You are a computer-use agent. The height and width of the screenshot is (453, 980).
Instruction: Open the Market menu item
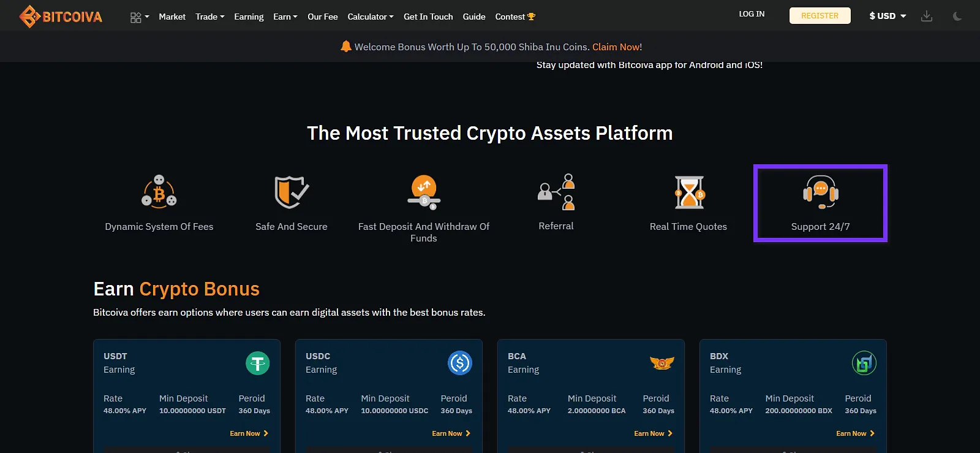pyautogui.click(x=172, y=17)
